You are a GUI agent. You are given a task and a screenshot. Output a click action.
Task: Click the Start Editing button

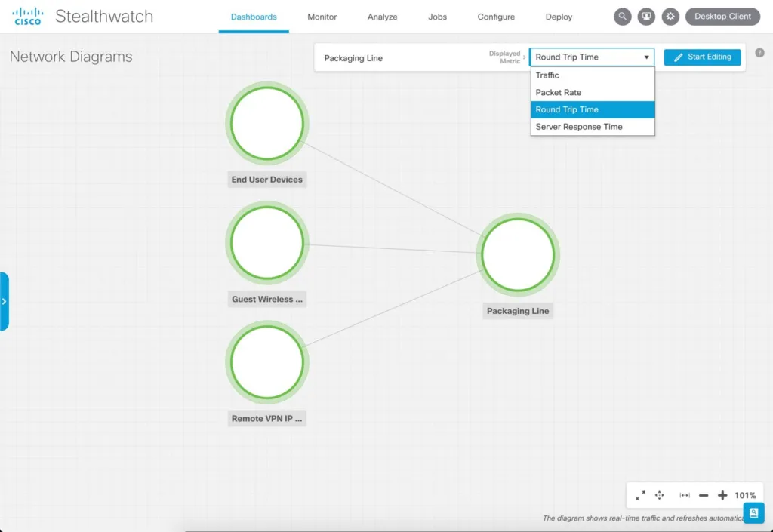coord(702,57)
